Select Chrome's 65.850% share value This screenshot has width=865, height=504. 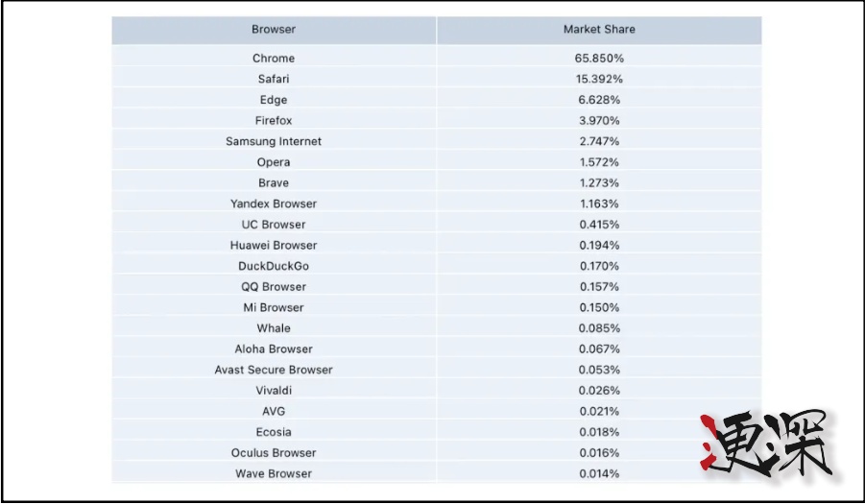pyautogui.click(x=599, y=59)
